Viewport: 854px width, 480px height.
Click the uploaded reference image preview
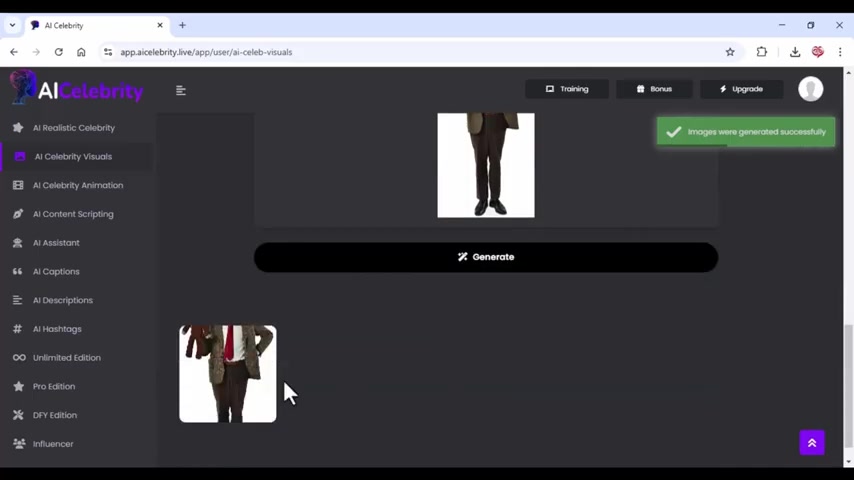point(486,165)
